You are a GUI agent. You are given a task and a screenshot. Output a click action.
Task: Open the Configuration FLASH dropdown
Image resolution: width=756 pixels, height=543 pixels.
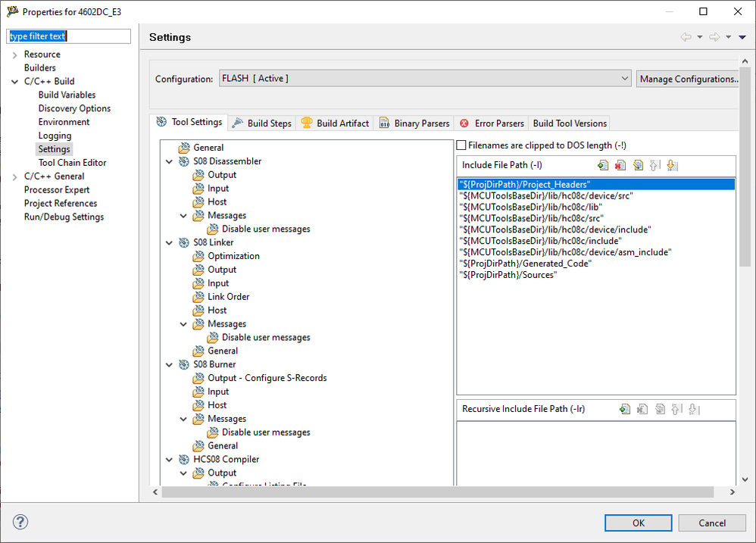425,79
